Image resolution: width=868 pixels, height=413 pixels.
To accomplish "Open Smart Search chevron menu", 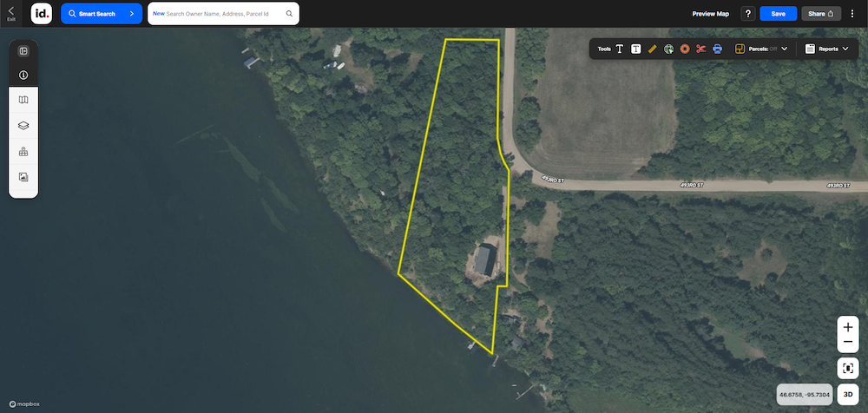I will click(x=132, y=13).
